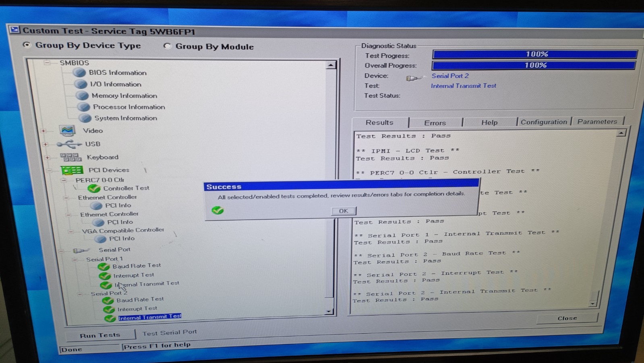Viewport: 644px width, 363px height.
Task: Click OK in the Success dialog
Action: [x=344, y=211]
